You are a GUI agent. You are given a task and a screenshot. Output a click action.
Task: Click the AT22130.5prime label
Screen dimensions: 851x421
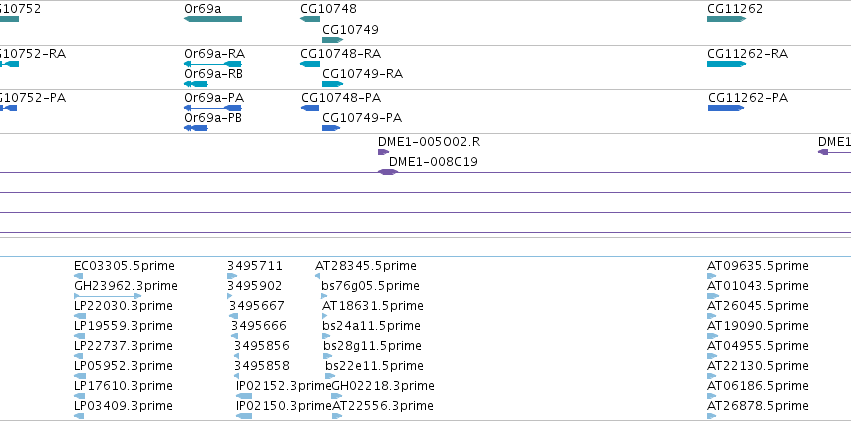[x=758, y=366]
